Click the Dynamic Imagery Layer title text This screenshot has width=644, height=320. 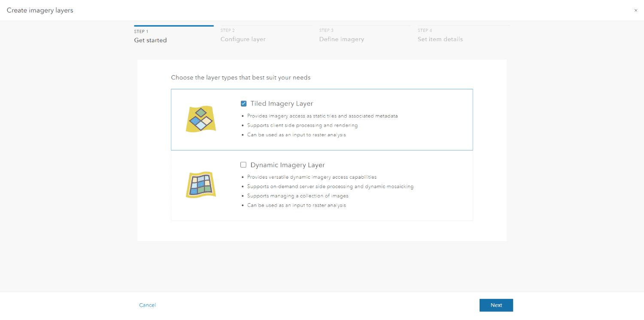tap(287, 165)
